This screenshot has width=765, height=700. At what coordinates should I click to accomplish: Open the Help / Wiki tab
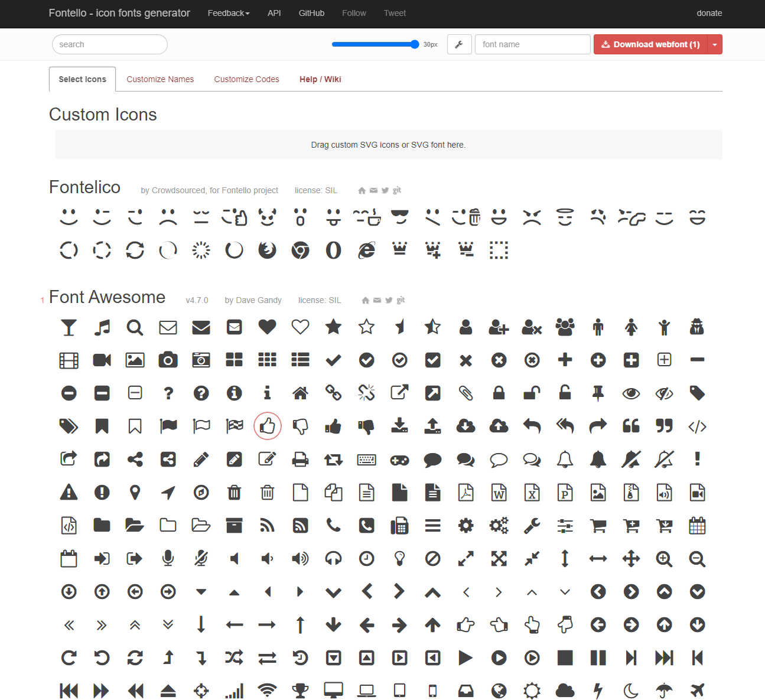[x=320, y=79]
